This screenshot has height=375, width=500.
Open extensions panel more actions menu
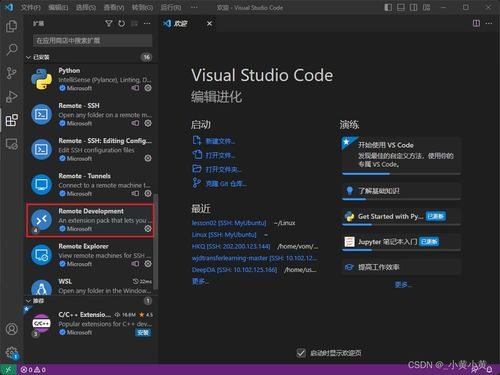[147, 23]
